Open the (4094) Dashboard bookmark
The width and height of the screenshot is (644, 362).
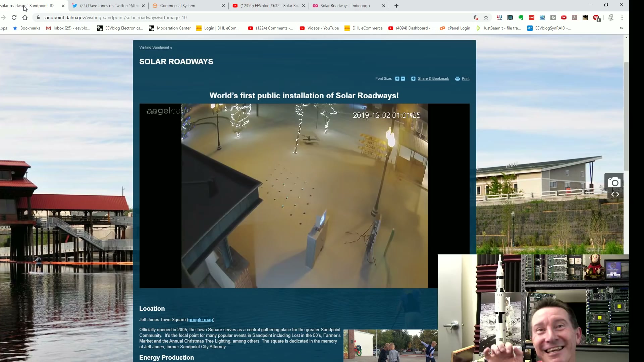[411, 28]
